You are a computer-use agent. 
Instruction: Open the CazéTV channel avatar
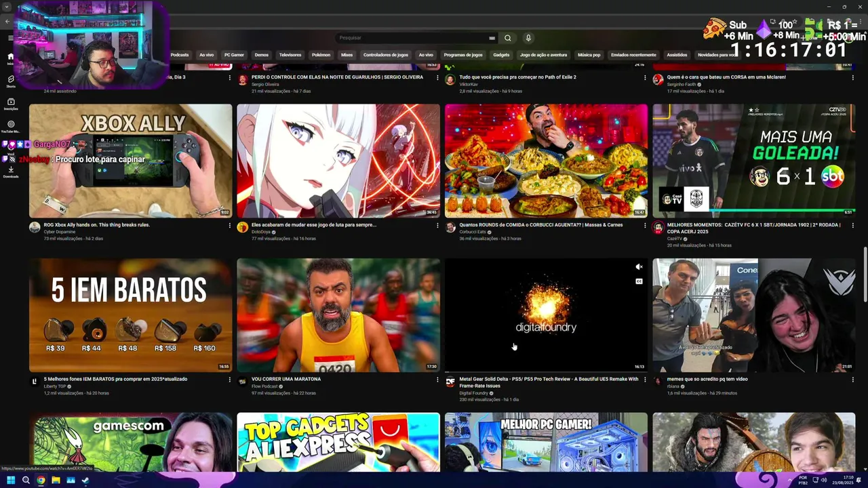point(658,228)
